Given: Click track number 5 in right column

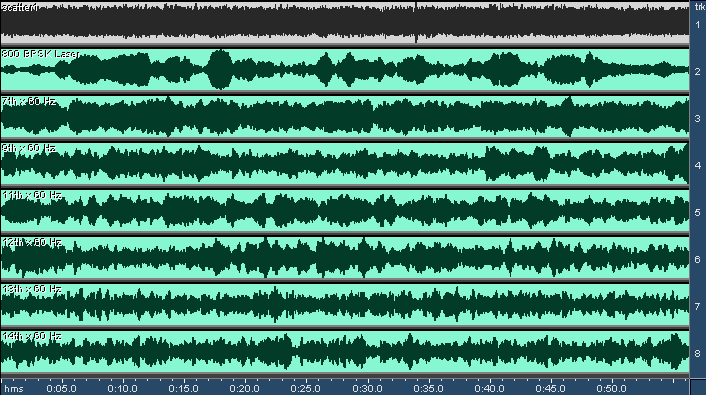Looking at the screenshot, I should [698, 213].
